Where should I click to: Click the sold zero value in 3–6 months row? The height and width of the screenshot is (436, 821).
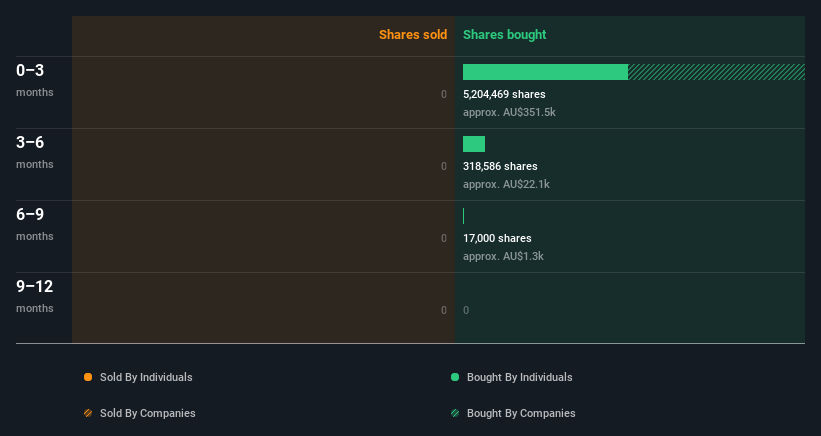(444, 166)
